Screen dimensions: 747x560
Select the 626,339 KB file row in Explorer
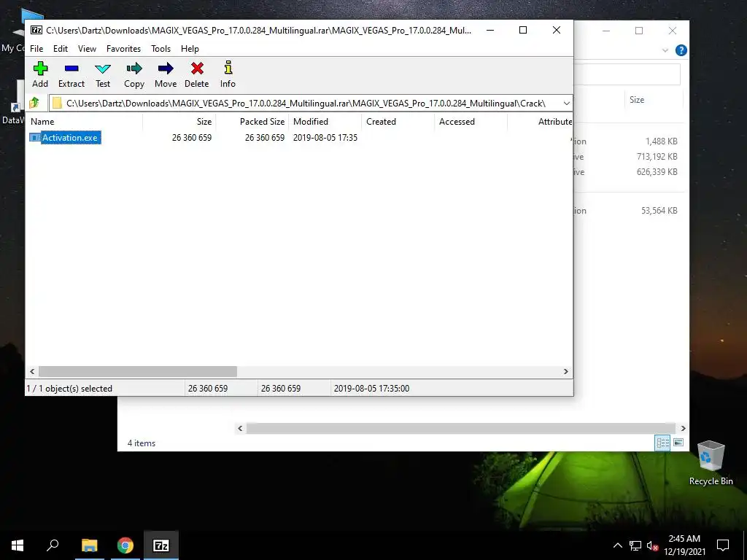pyautogui.click(x=629, y=172)
